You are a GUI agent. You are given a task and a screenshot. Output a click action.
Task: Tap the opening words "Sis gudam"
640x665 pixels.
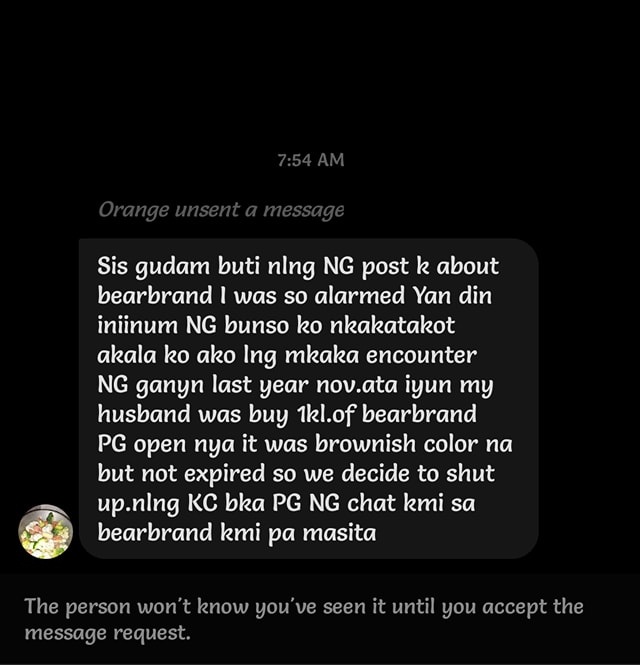(x=154, y=267)
